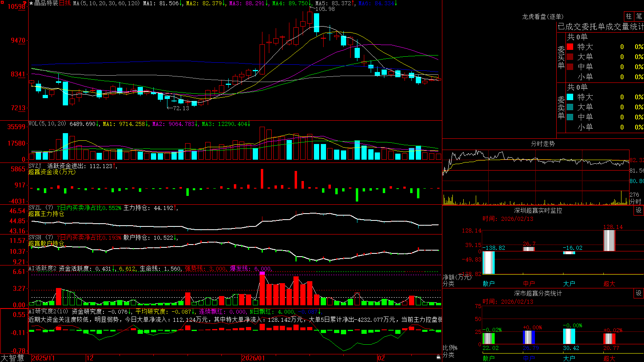Screen dimensions: 644x362
Task: Click the 128.14 超大 bar in 实时监控
Action: click(x=609, y=241)
